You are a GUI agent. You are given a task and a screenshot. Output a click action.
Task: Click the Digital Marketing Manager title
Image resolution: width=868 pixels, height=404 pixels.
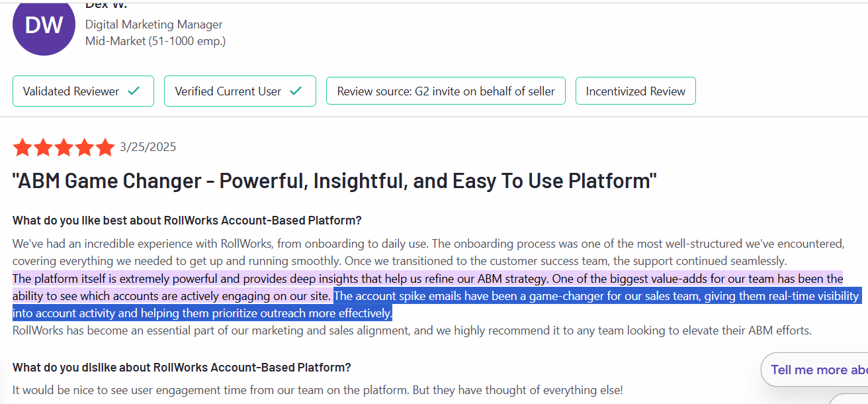[x=153, y=25]
